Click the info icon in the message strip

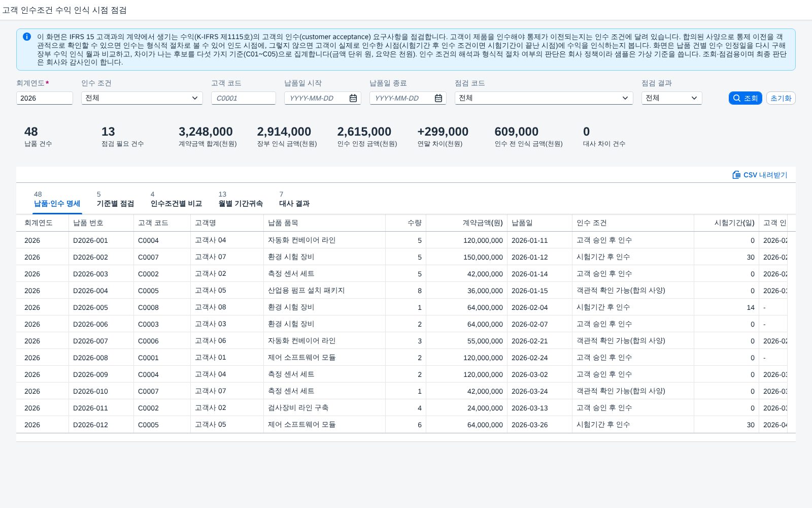pyautogui.click(x=27, y=37)
